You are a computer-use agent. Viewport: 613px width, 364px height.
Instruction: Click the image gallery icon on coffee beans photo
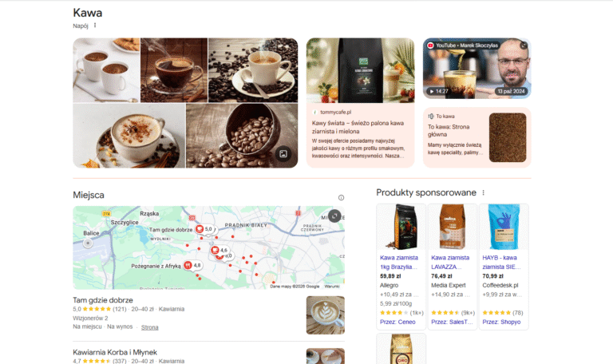coord(283,153)
